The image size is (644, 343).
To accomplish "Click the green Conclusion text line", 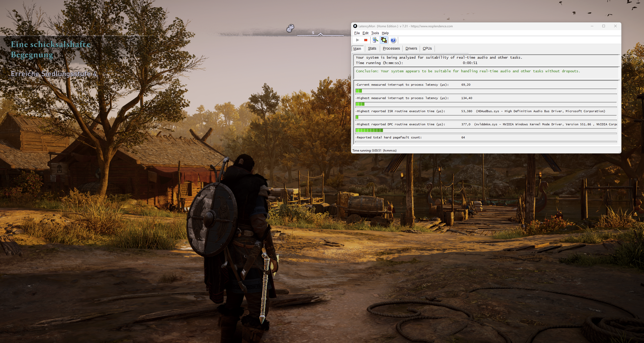I will click(468, 71).
